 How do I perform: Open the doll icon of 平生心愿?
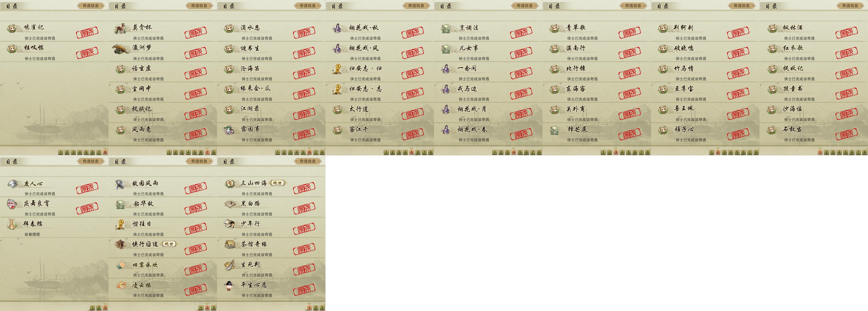click(x=229, y=285)
